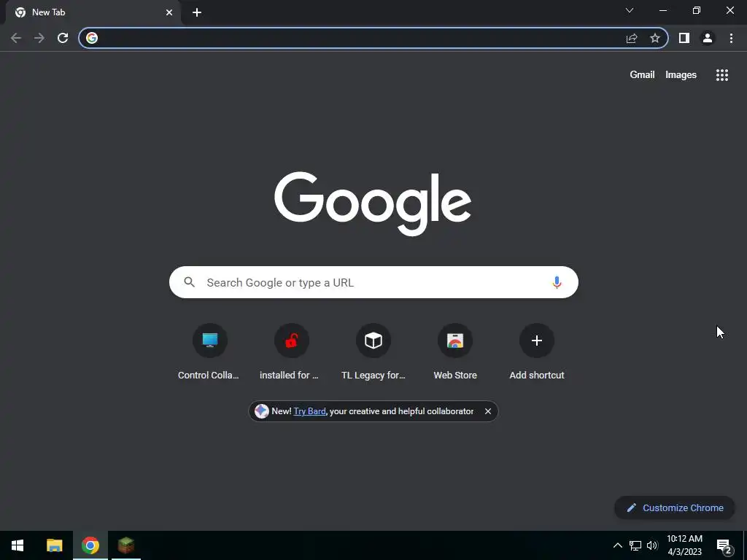Screen dimensions: 747x560
Task: Open the taskbar clock and date
Action: click(684, 545)
